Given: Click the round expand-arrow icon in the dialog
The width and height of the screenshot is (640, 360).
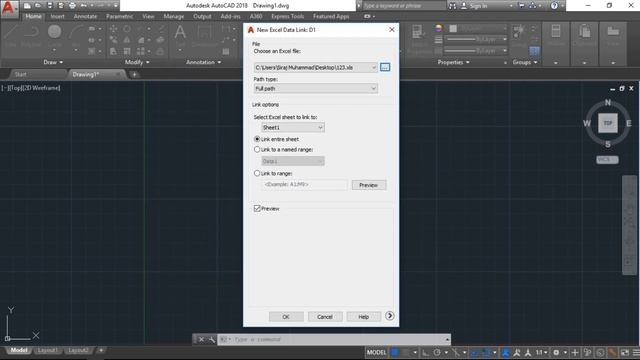Looking at the screenshot, I should click(390, 316).
